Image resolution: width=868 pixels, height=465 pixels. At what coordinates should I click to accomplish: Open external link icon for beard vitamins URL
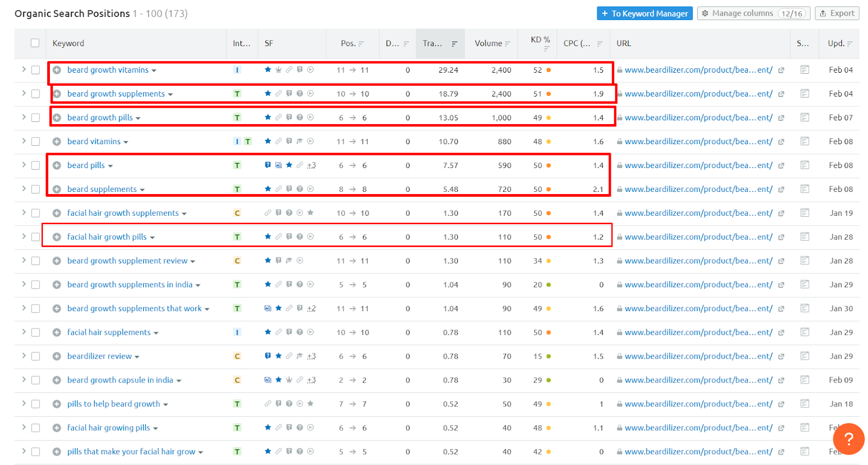pos(781,142)
